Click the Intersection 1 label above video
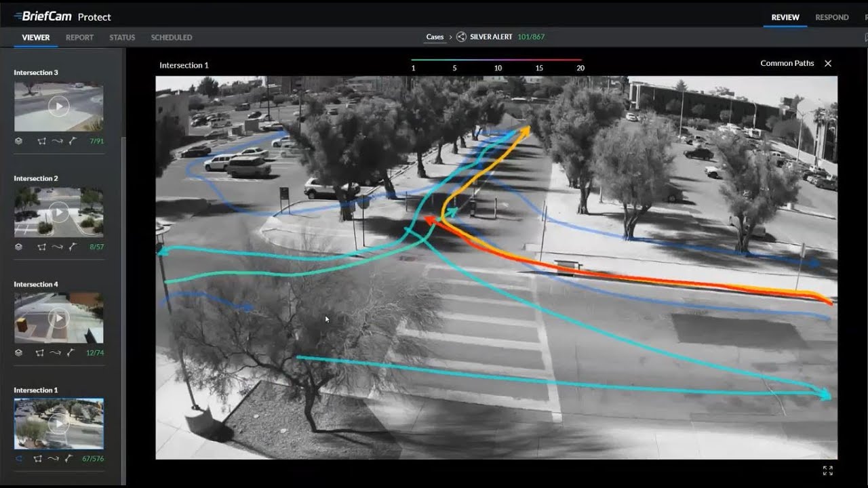 (x=184, y=65)
